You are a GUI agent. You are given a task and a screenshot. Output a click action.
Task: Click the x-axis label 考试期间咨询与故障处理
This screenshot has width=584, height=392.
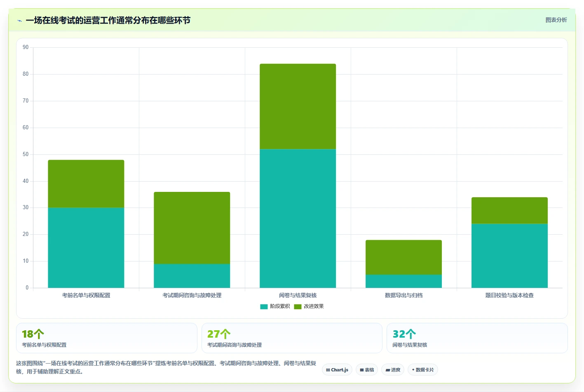click(192, 295)
